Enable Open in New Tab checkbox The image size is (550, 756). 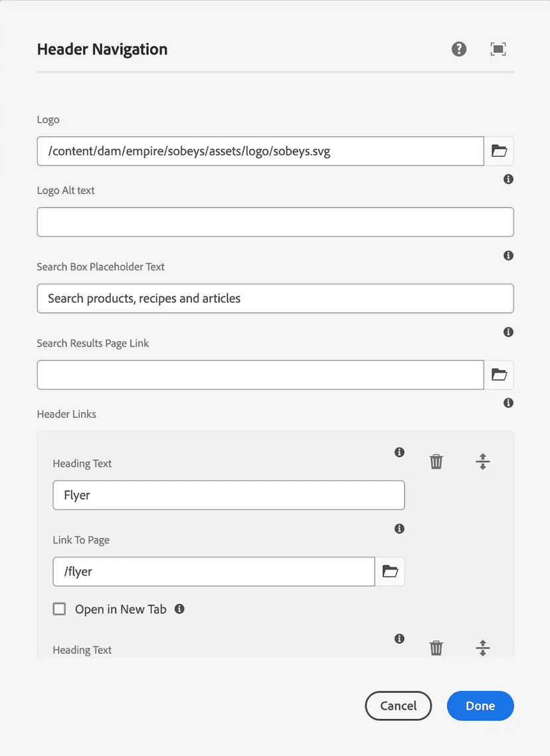[60, 609]
